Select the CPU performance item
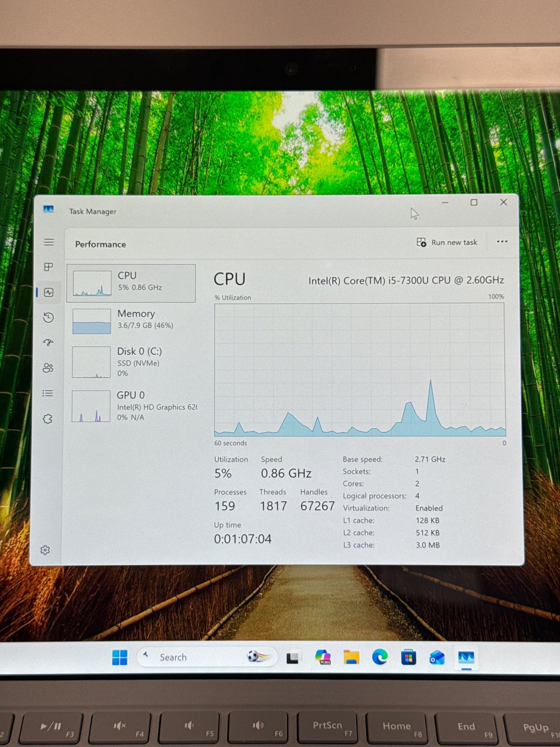The image size is (560, 747). pyautogui.click(x=131, y=283)
